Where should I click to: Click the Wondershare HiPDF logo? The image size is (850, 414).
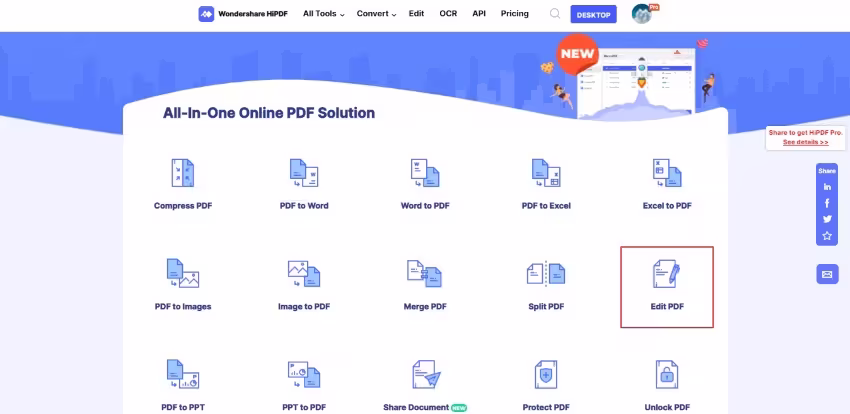241,14
